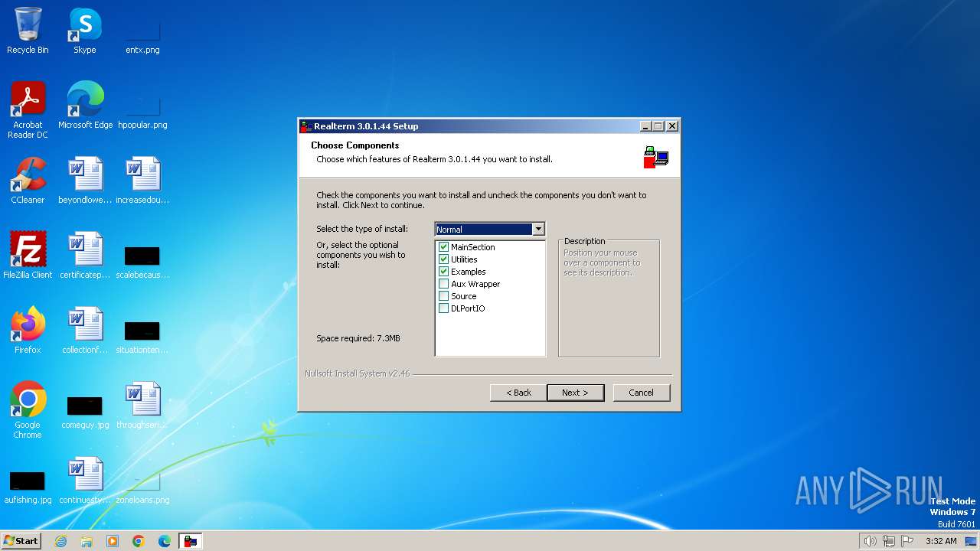Click the Next button
This screenshot has height=551, width=980.
(576, 393)
